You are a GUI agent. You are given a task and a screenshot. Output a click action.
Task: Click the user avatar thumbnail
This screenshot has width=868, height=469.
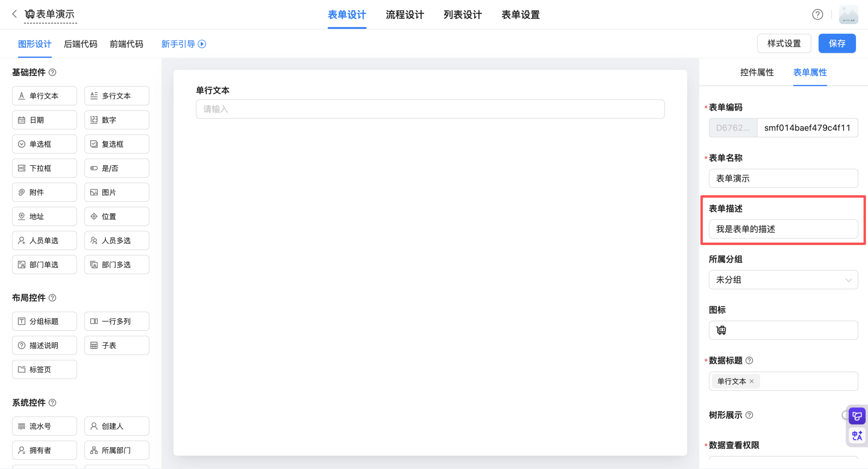[x=848, y=14]
